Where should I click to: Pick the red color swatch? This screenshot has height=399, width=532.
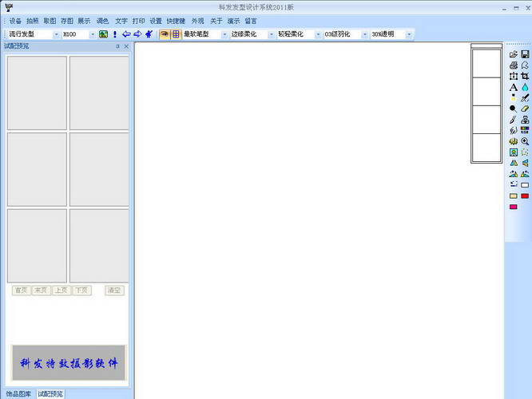point(525,196)
